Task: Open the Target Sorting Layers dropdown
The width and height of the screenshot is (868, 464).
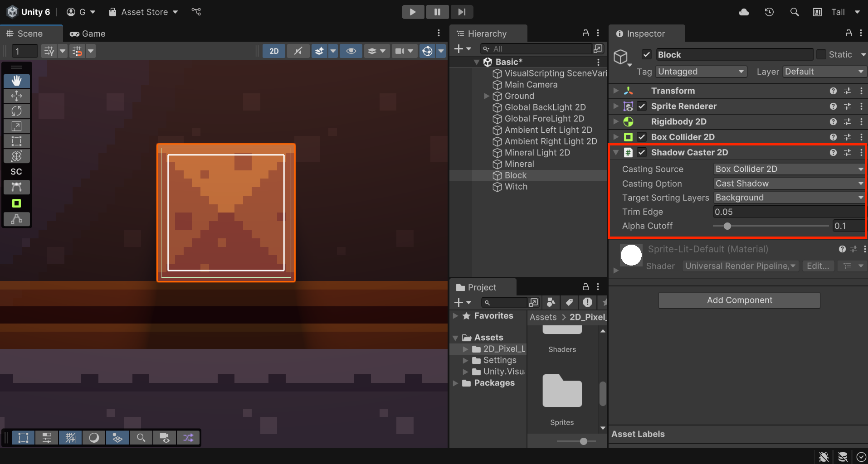Action: (788, 198)
